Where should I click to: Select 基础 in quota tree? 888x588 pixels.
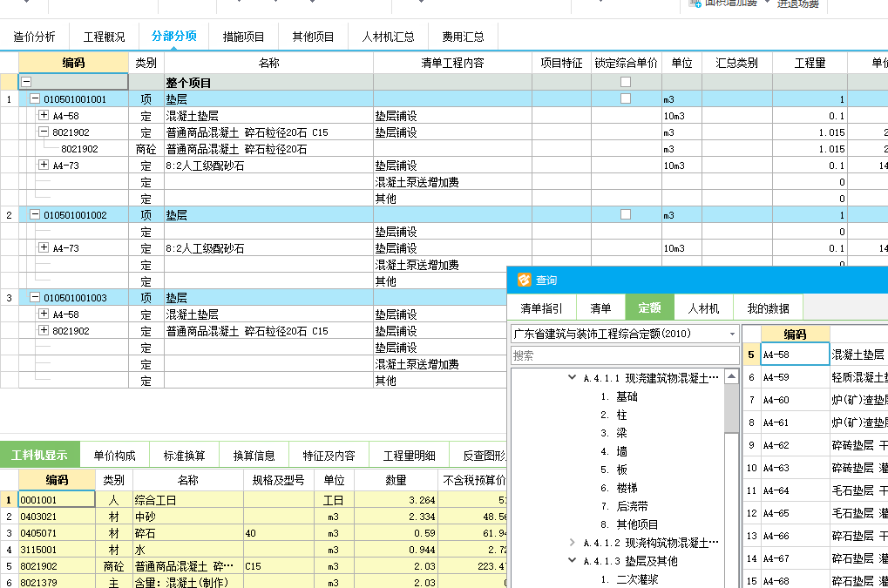[x=627, y=396]
